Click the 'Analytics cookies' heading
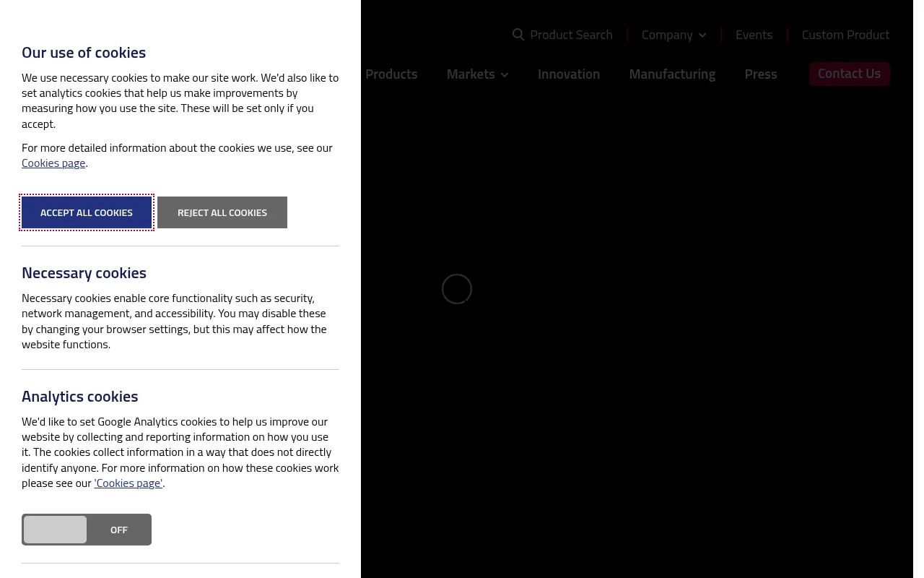This screenshot has width=924, height=578. click(x=79, y=396)
